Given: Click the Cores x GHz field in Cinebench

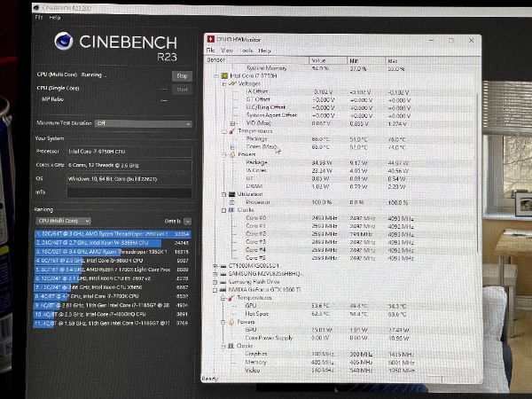Looking at the screenshot, I should point(129,165).
